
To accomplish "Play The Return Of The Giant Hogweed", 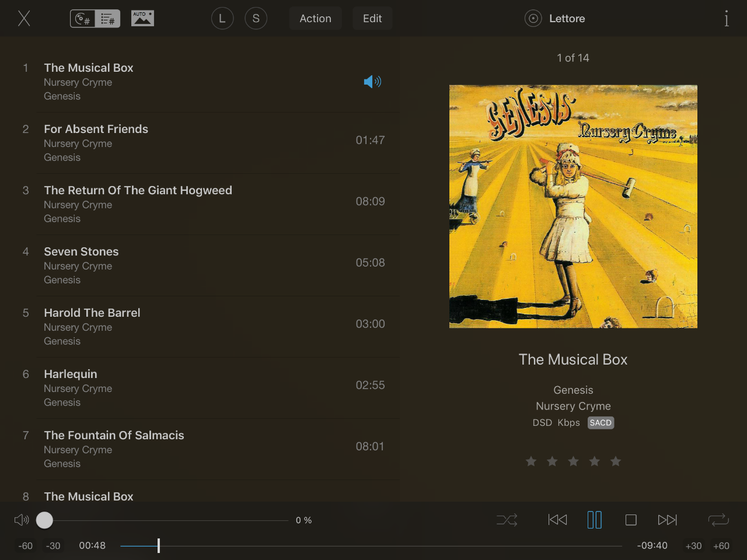I will tap(200, 204).
